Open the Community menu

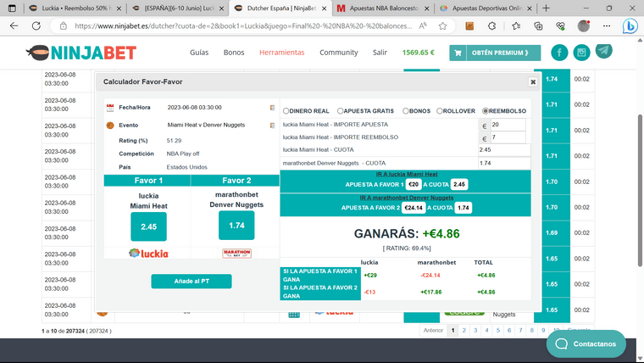339,53
